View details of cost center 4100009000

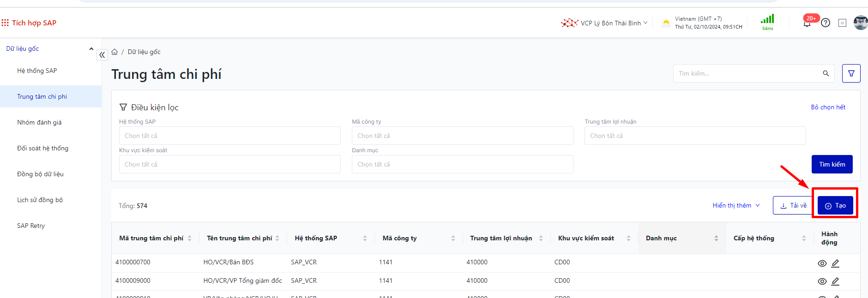(822, 281)
